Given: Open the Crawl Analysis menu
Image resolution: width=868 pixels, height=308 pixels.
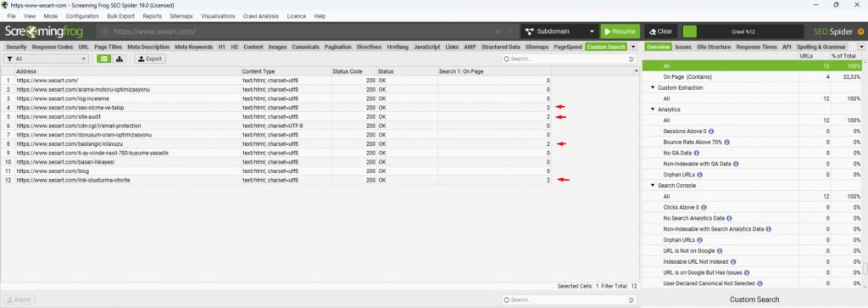Looking at the screenshot, I should tap(261, 16).
